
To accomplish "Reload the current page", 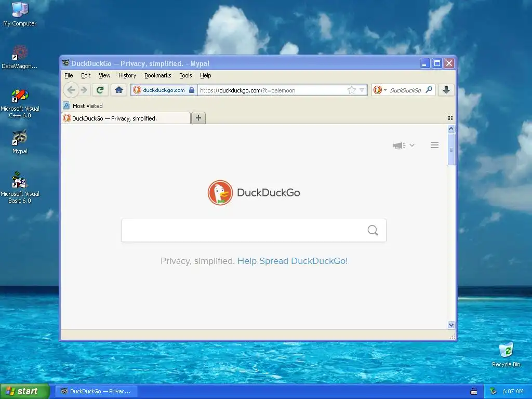I will click(100, 90).
